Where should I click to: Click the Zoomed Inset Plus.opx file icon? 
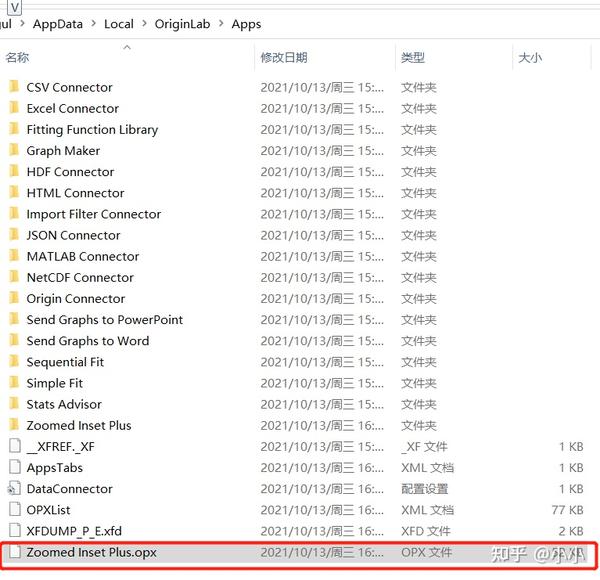(x=15, y=552)
